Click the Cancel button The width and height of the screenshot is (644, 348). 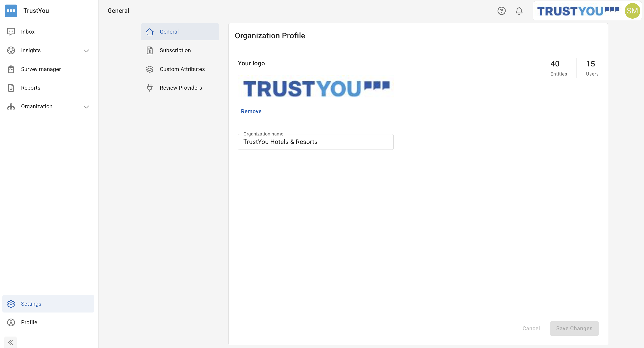pos(531,329)
